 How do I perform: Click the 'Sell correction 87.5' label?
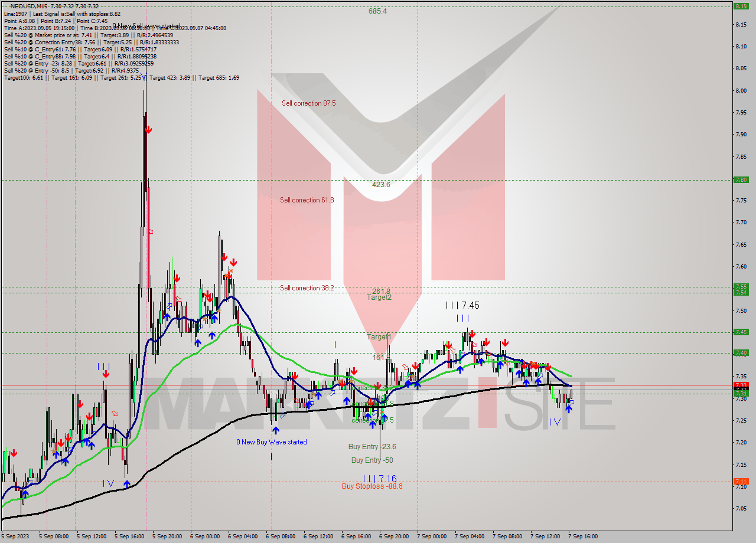point(308,103)
